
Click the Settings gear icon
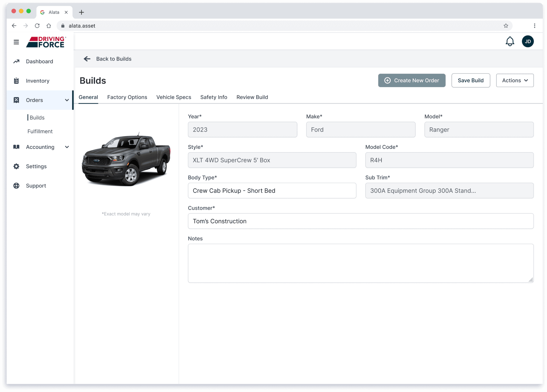[16, 166]
